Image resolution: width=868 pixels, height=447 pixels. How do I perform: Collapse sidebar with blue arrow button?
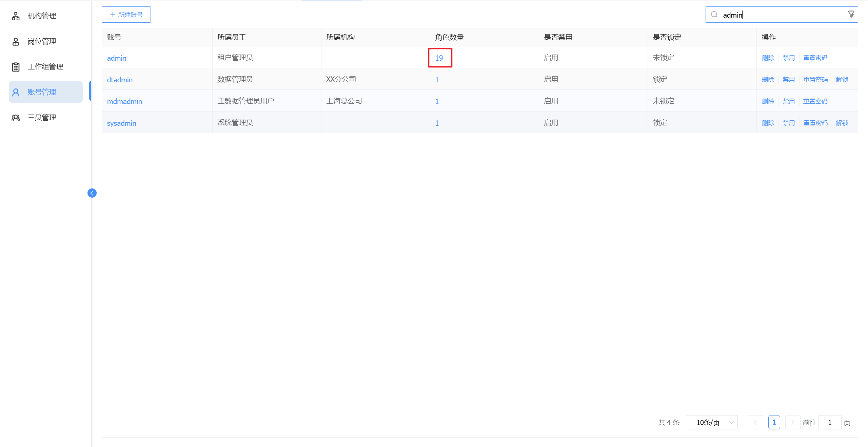(x=92, y=193)
